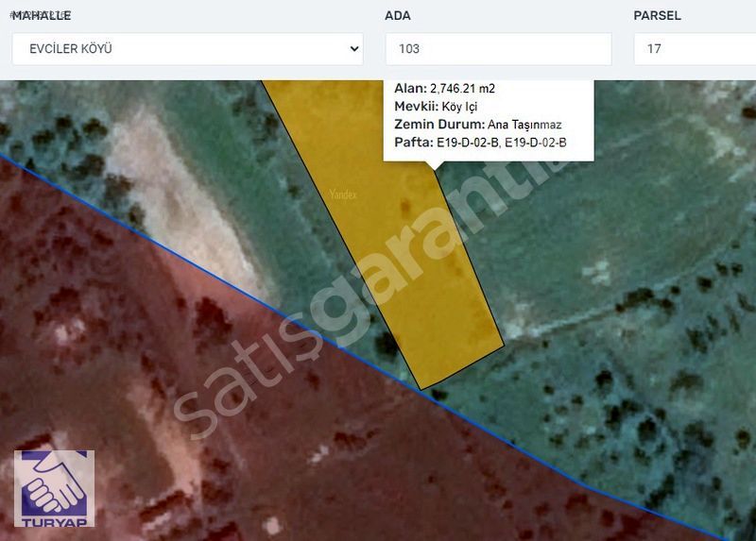Click the pointer tip of the info popup

[x=435, y=167]
